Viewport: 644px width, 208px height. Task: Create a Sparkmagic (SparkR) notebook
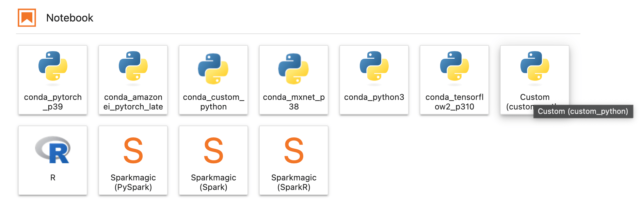coord(294,160)
